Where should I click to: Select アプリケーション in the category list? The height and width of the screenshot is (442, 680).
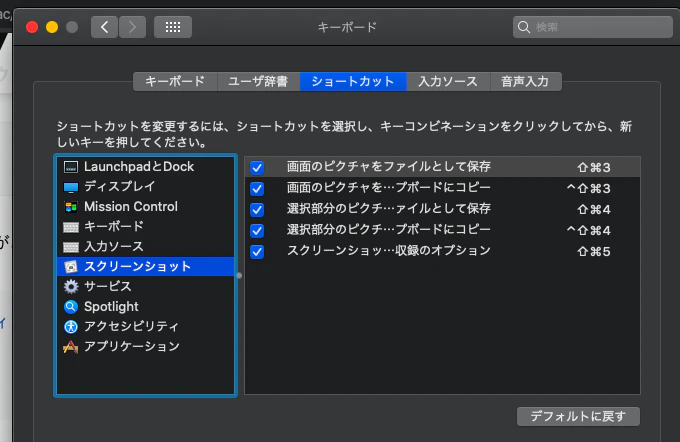(145, 346)
